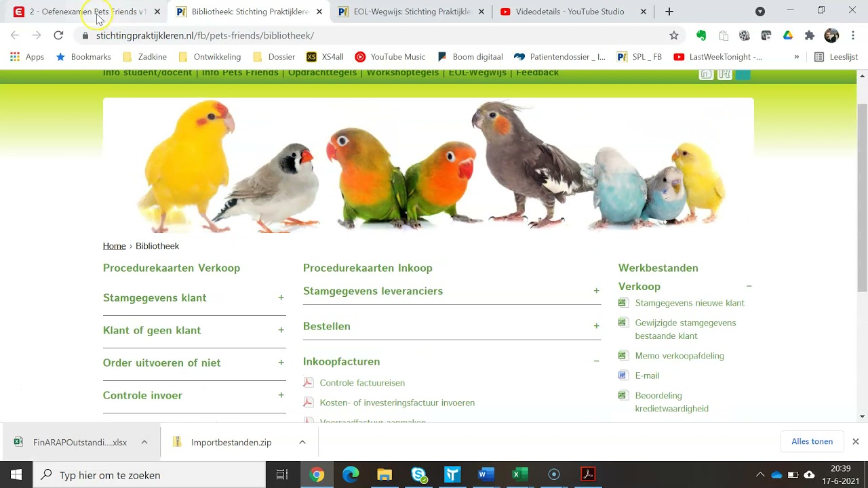Open download options for FinARAPOutstandi xlsx
This screenshot has height=488, width=868.
point(144,442)
